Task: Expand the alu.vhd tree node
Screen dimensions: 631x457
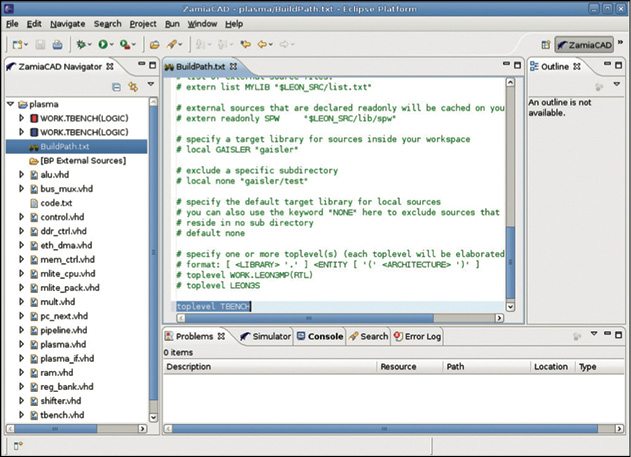Action: coord(21,174)
